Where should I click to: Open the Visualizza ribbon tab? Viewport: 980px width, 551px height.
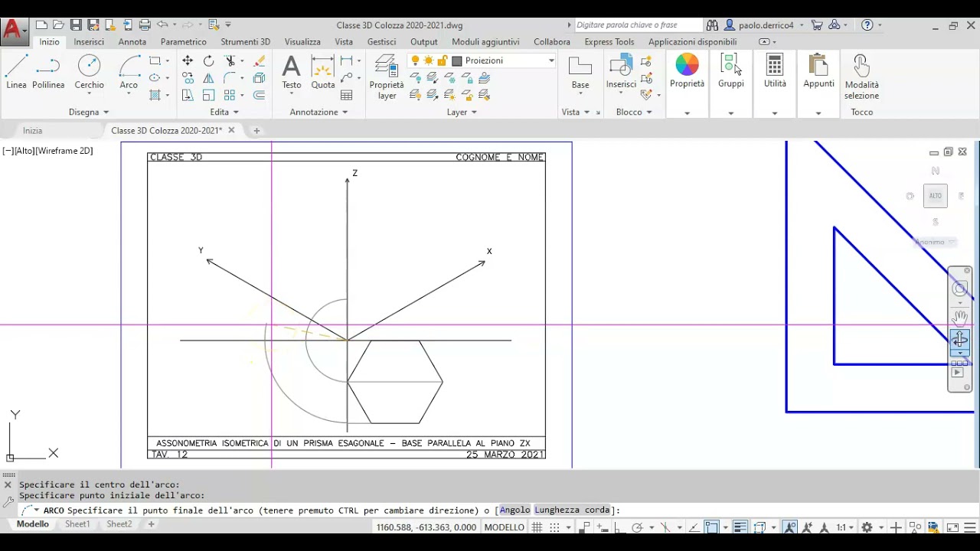302,42
